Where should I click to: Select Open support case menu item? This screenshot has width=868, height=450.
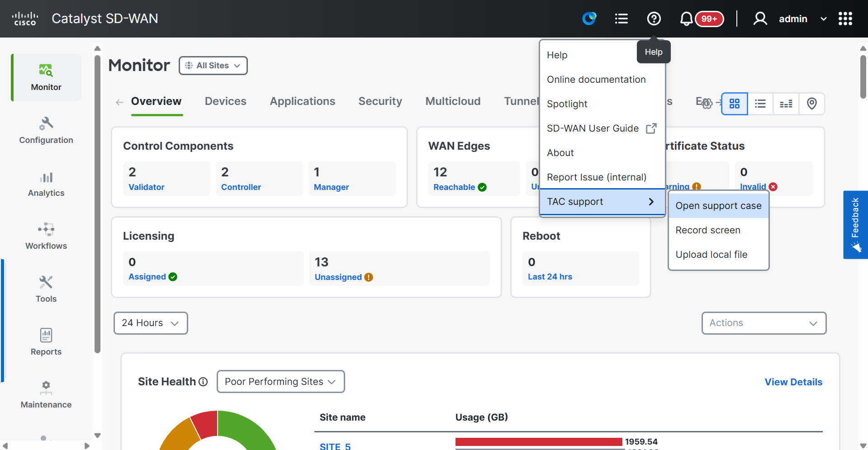tap(718, 206)
